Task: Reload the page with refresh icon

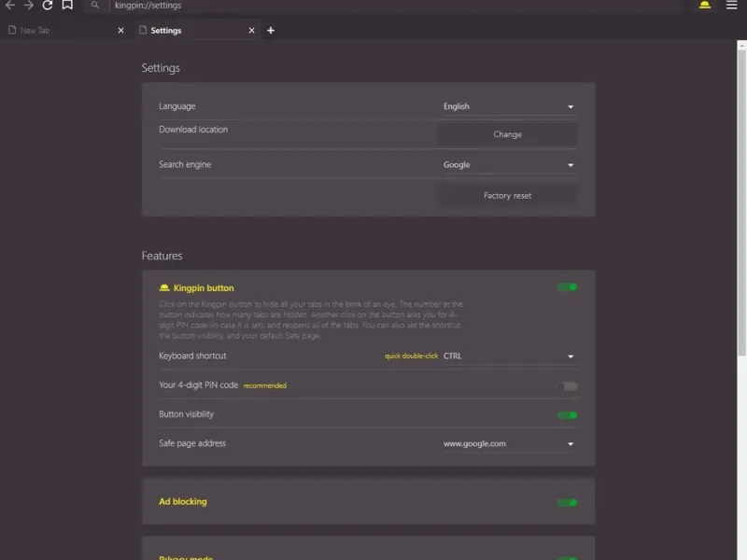Action: pos(48,6)
